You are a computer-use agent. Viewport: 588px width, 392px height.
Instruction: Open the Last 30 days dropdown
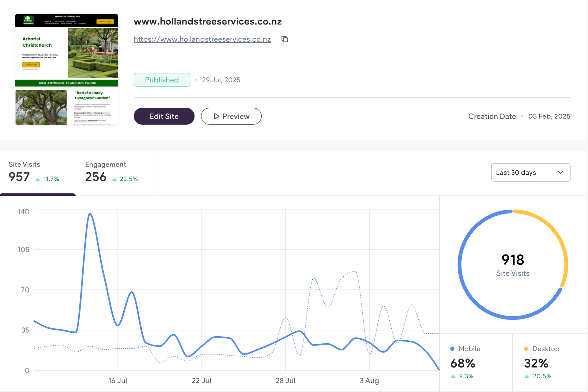[530, 173]
